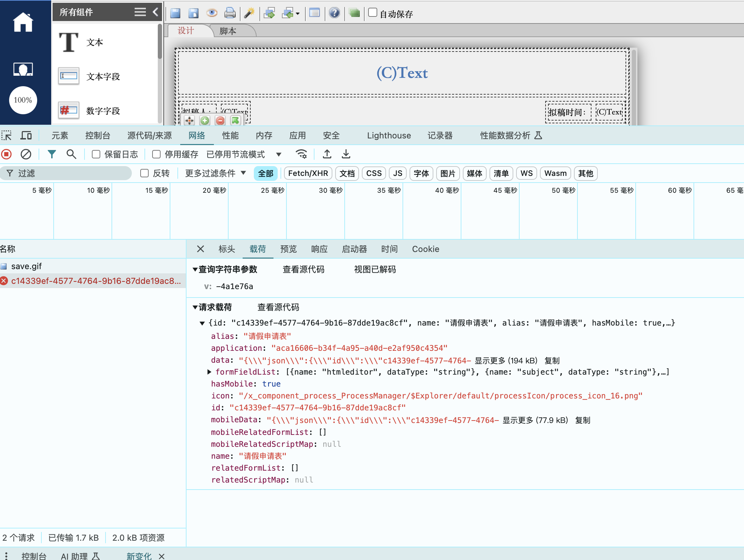Screen dimensions: 744x560
Task: Open the 响应 tab in request details
Action: click(319, 249)
